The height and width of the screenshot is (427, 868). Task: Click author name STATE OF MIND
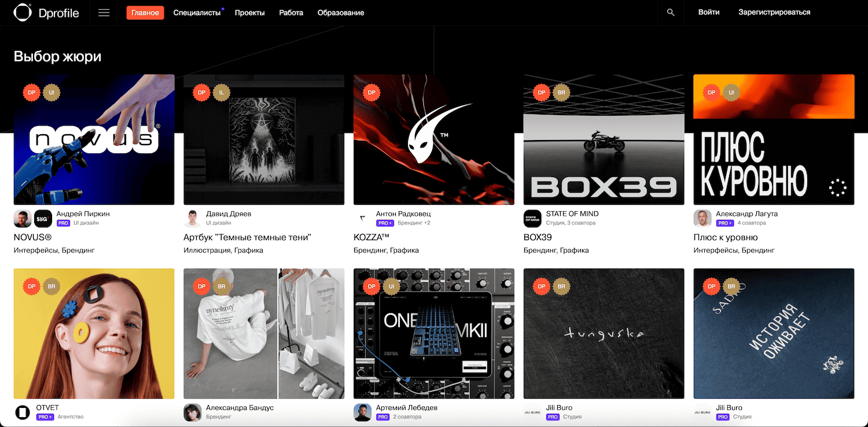click(572, 213)
